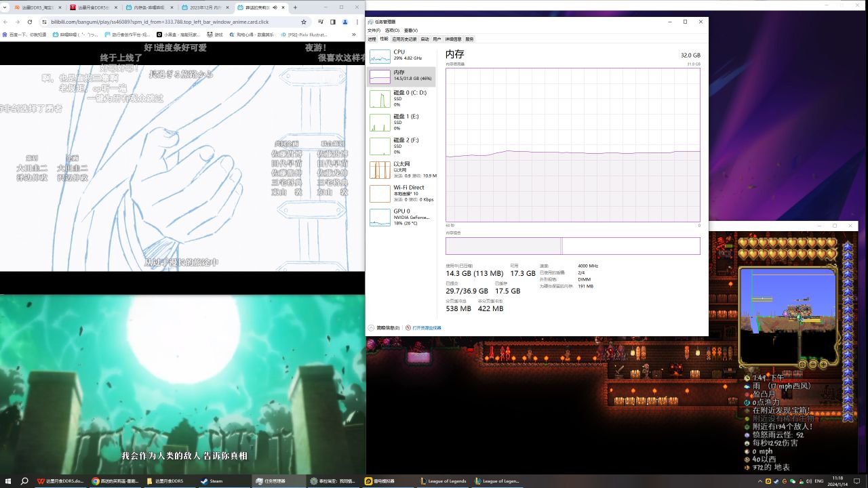Screen dimensions: 868x488
Task: Switch to 任务管理器 on the taskbar
Action: point(279,481)
